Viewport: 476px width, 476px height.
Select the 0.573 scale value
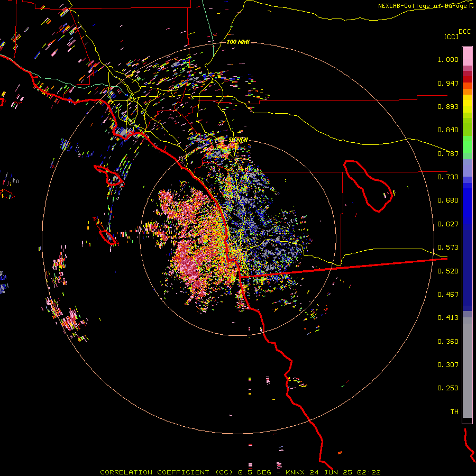(x=448, y=248)
